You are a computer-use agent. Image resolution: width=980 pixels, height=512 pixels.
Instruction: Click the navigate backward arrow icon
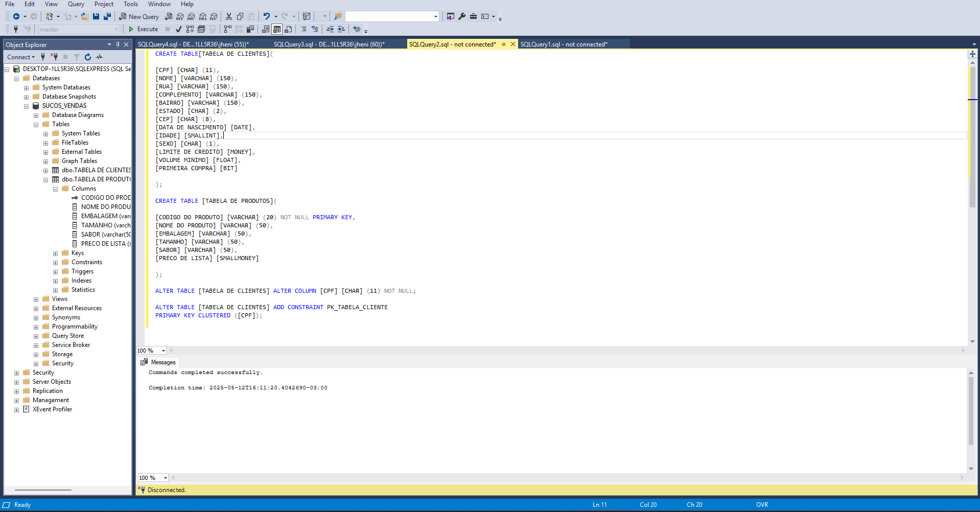pyautogui.click(x=16, y=16)
